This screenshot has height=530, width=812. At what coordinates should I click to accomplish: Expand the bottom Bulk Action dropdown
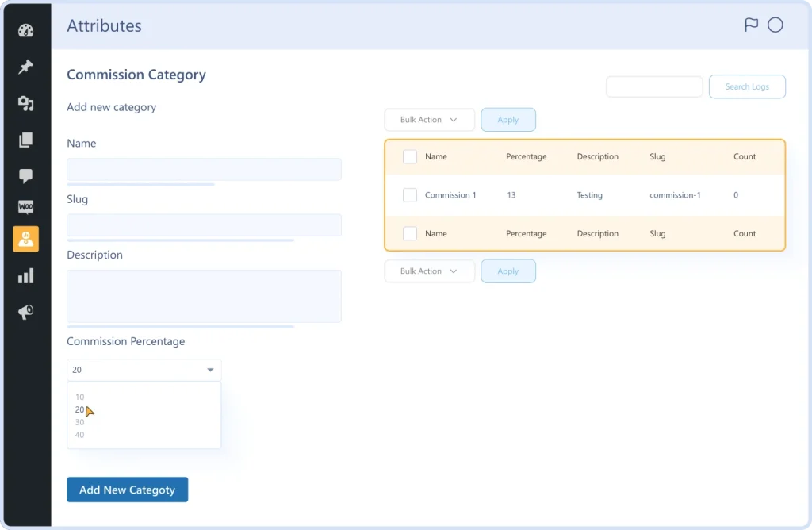[x=429, y=271]
